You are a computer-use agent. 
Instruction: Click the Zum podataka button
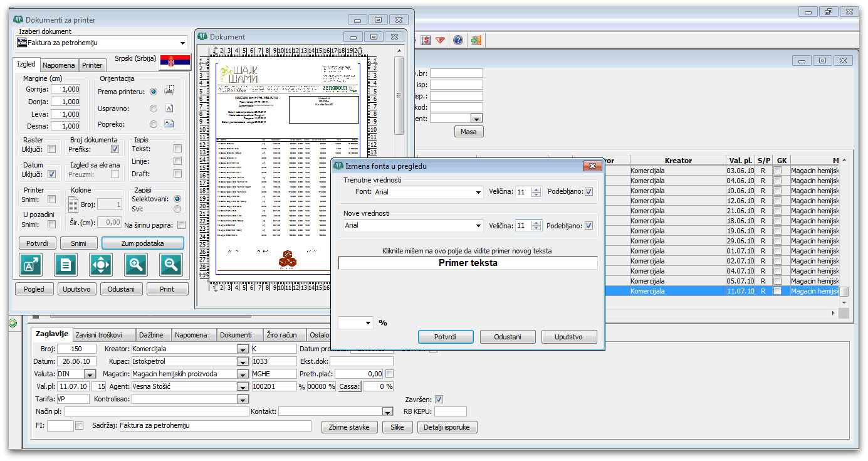(143, 243)
